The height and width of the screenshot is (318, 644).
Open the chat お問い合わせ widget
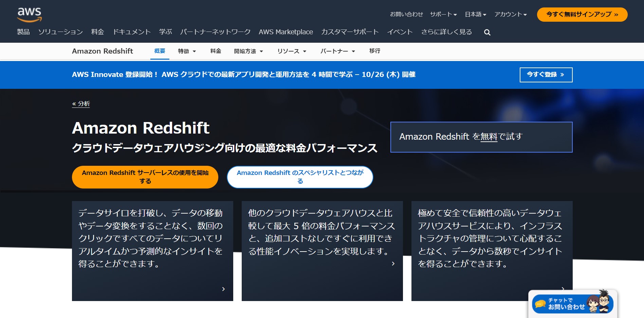(572, 303)
